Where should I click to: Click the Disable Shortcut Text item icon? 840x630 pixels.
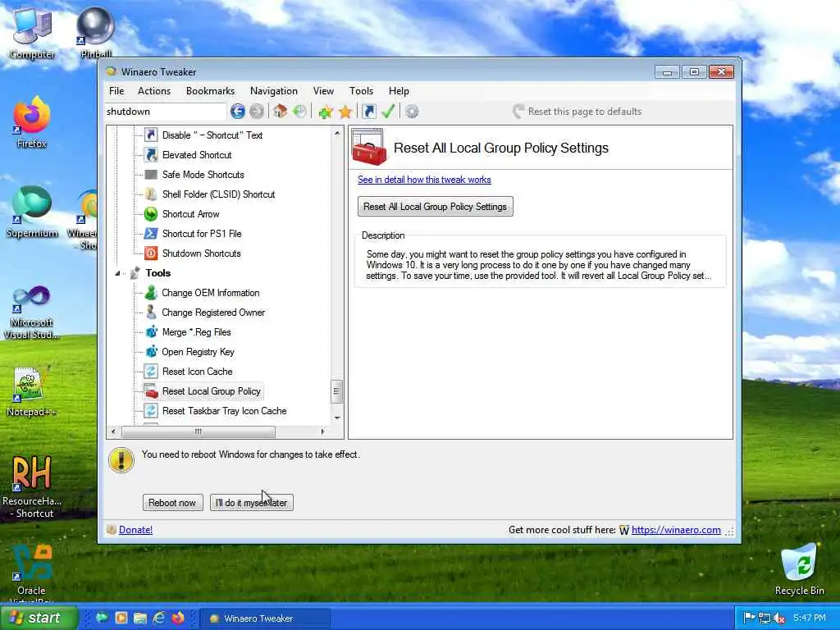click(151, 135)
